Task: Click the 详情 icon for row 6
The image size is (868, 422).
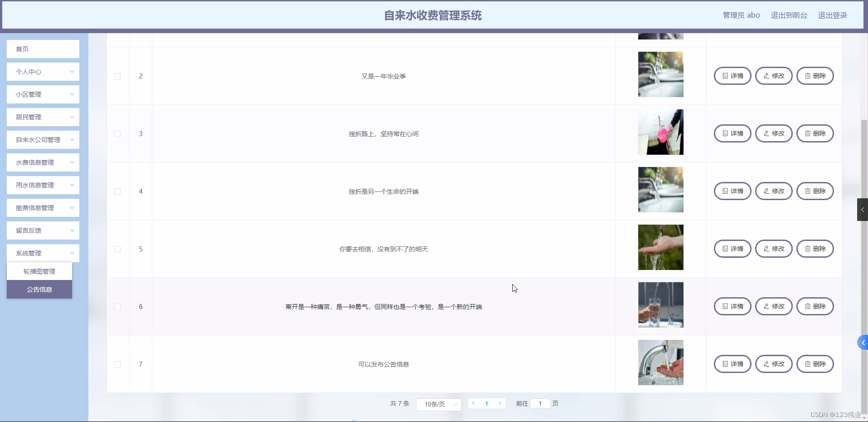Action: pyautogui.click(x=726, y=306)
